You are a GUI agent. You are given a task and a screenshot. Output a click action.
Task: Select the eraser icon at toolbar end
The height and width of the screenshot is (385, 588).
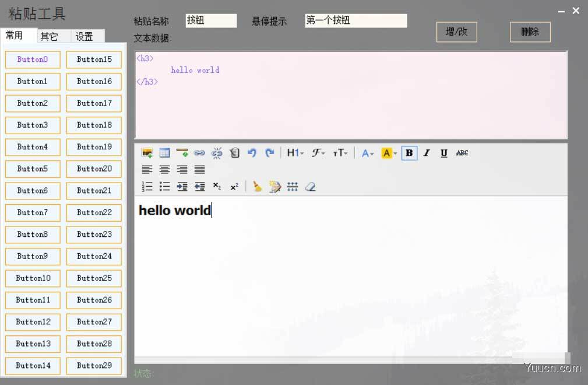310,186
